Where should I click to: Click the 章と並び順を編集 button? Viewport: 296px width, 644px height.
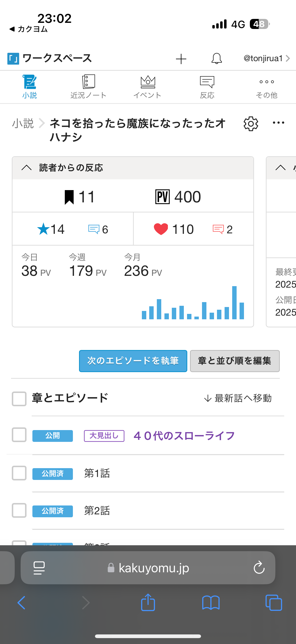point(235,361)
